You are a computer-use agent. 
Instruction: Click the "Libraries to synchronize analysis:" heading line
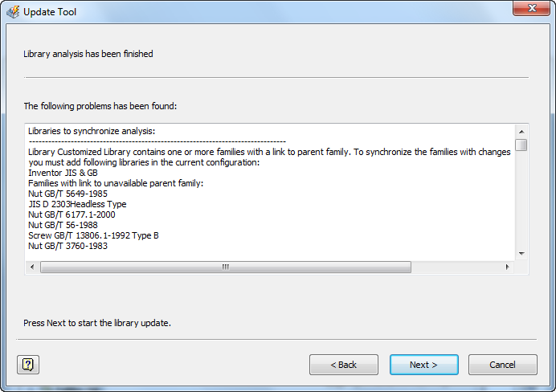click(x=91, y=131)
